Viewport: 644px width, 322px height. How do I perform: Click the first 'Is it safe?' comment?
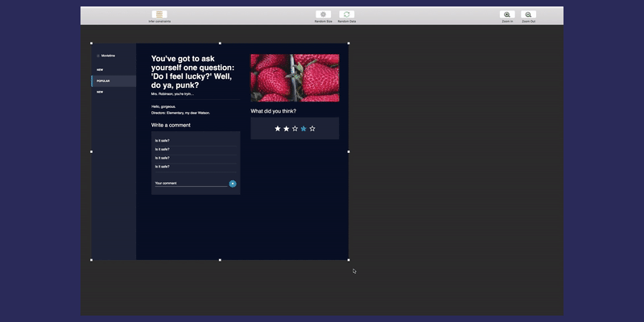[x=163, y=141]
